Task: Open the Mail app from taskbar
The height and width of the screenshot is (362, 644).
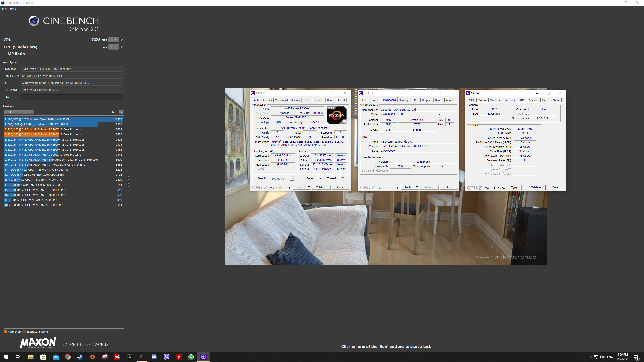Action: coord(56,357)
